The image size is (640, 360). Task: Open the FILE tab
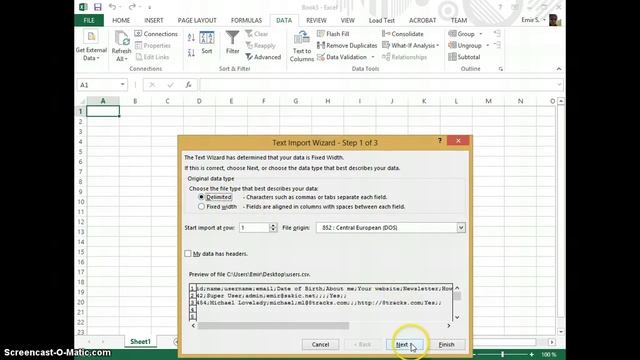coord(89,20)
